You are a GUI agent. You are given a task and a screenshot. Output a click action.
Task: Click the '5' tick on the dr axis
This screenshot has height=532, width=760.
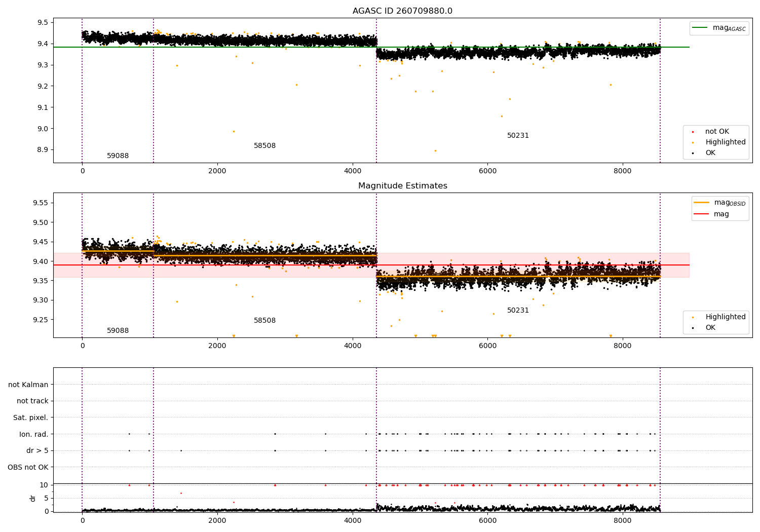tap(46, 498)
